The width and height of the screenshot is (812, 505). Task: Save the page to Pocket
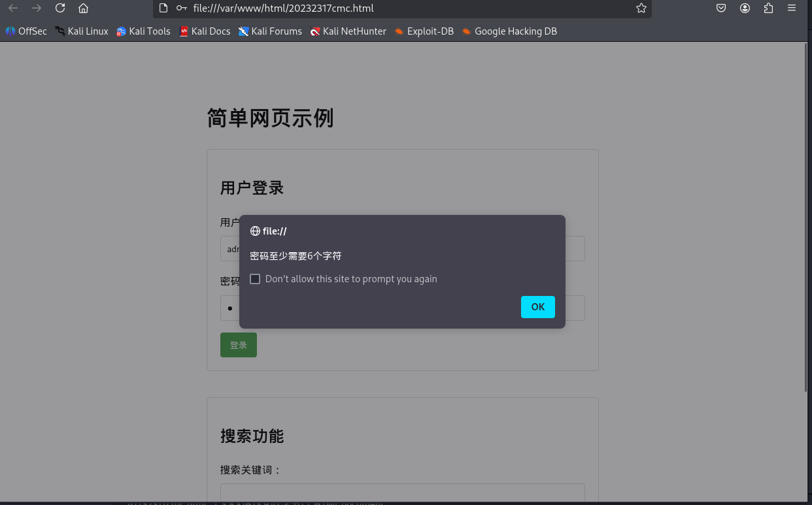click(720, 8)
